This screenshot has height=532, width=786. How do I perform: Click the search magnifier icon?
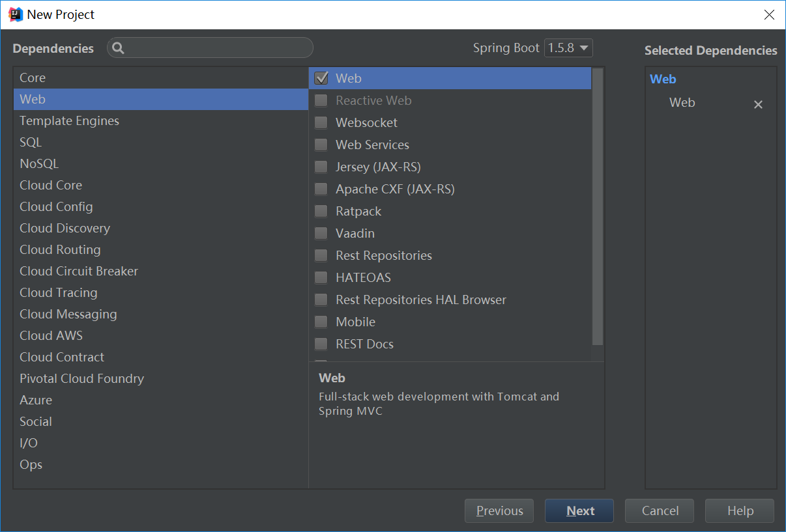[118, 48]
